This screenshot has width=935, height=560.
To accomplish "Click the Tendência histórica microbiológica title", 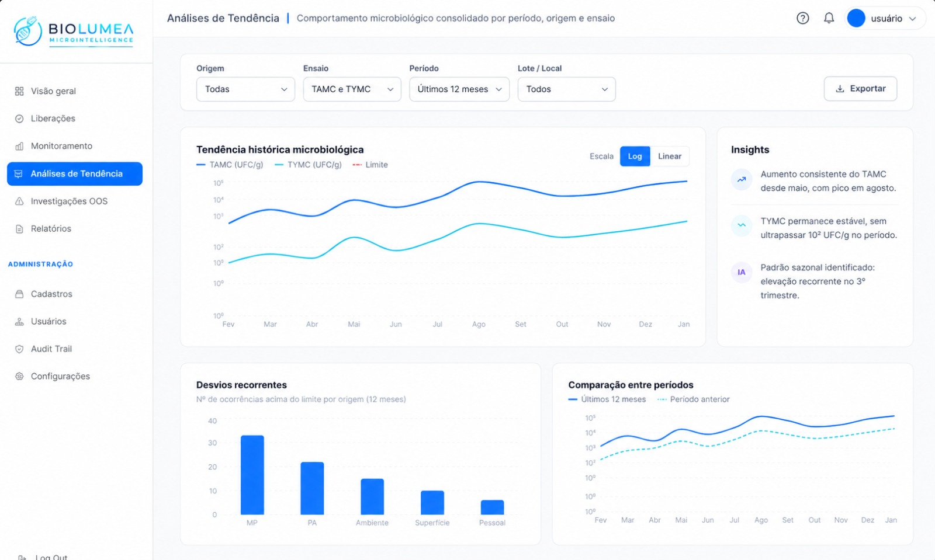I will [280, 149].
